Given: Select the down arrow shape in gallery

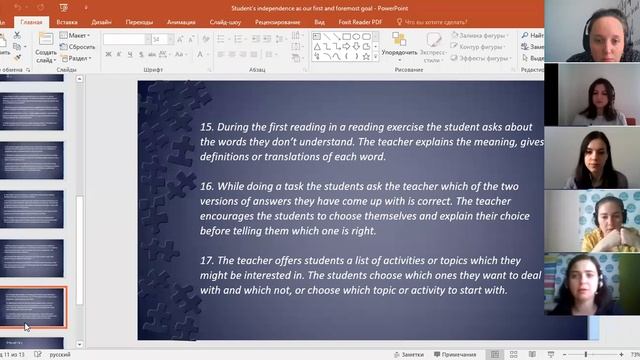Looking at the screenshot, I should [x=356, y=47].
